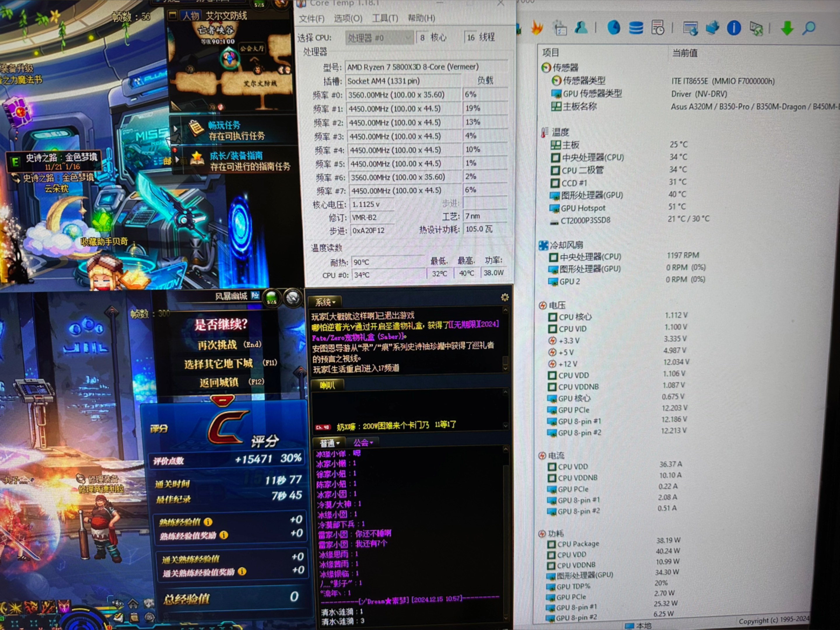Click info icon next to 熟练经验值奖励
The image size is (840, 630).
[224, 535]
